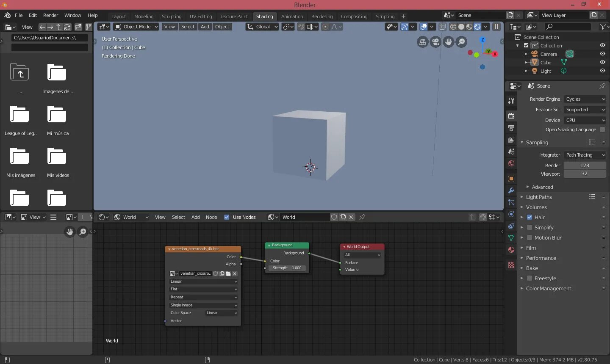Open the Global transform orientation dropdown

tap(262, 27)
